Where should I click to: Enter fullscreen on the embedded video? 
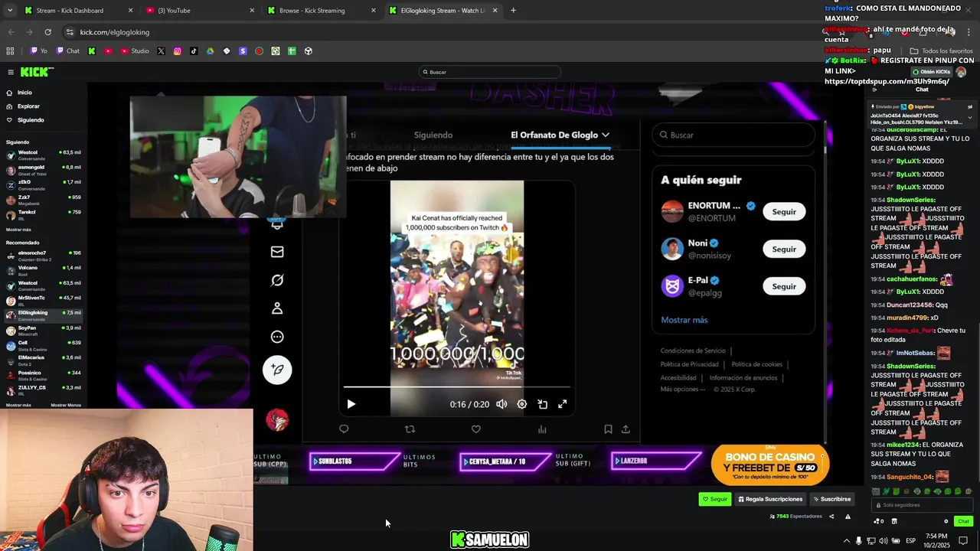click(562, 404)
